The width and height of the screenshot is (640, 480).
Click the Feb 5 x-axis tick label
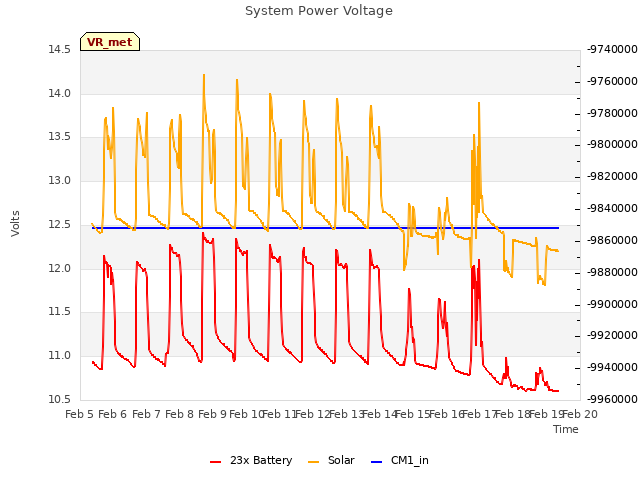[x=80, y=414]
